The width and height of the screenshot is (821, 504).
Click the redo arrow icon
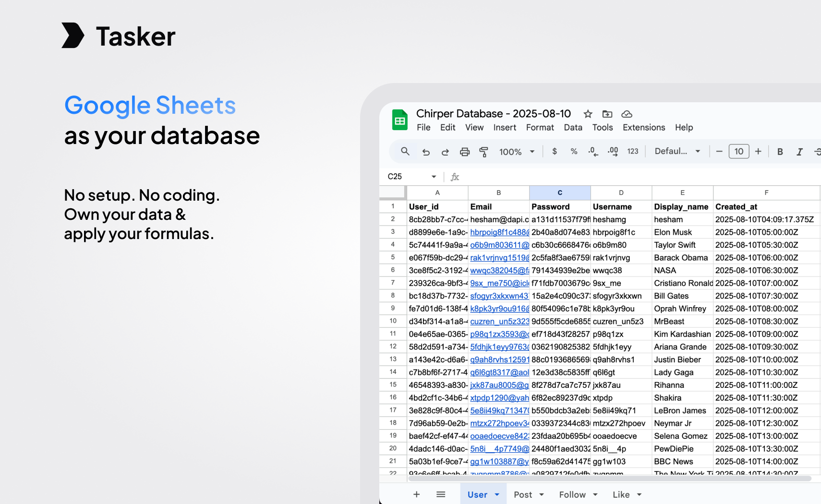pyautogui.click(x=445, y=152)
